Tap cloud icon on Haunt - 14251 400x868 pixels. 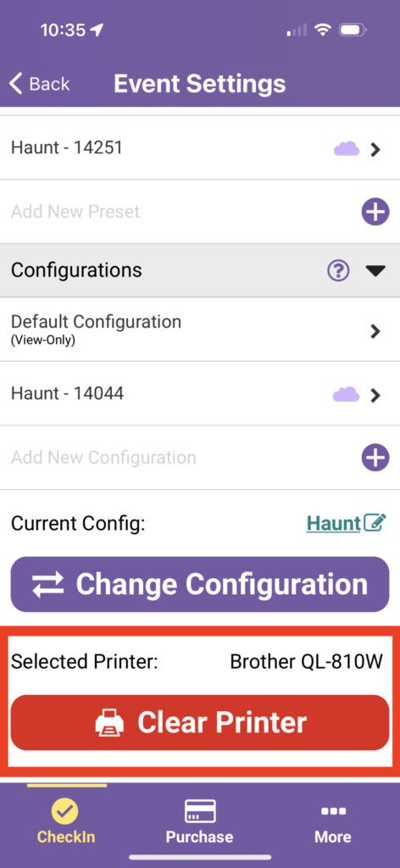[347, 148]
